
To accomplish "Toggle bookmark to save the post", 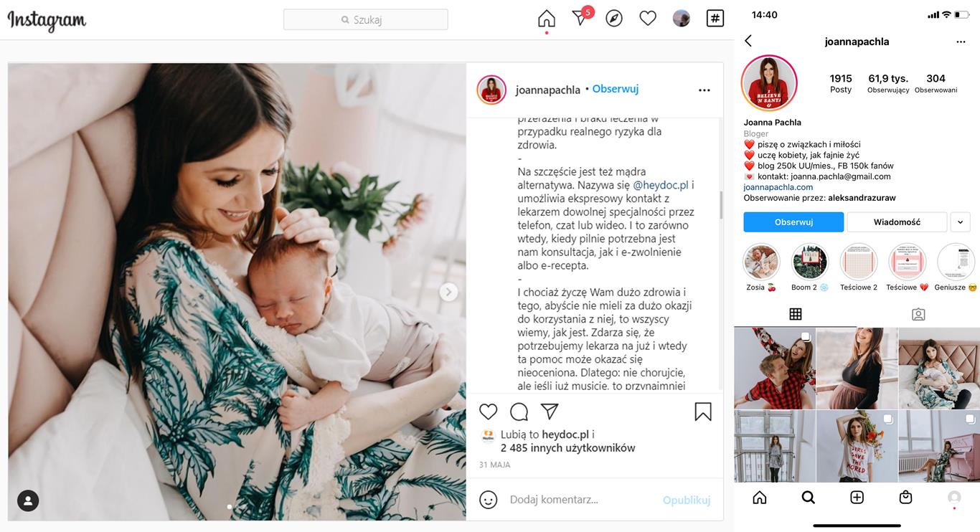I will (x=703, y=412).
